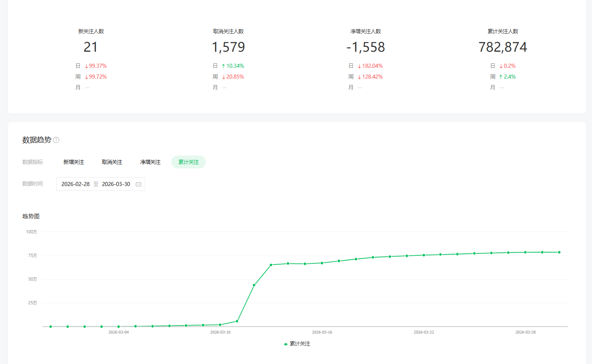Switch to the 新增关注 metric tab

point(73,162)
